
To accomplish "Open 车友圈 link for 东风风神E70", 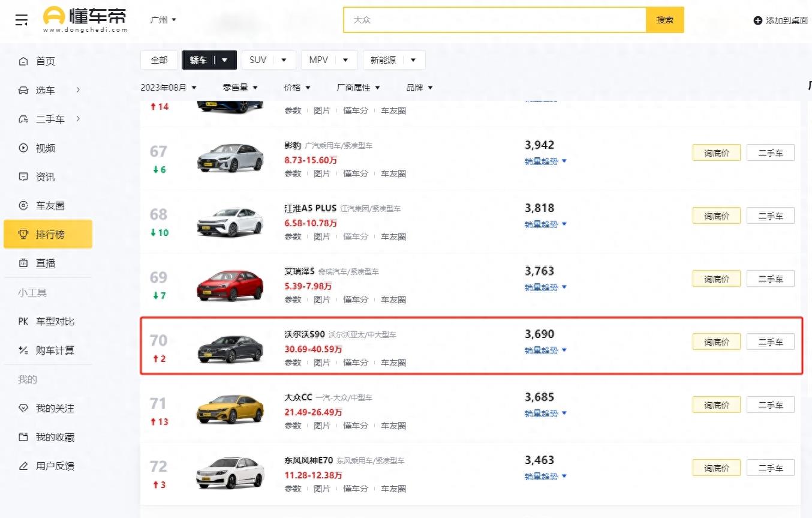I will click(393, 489).
